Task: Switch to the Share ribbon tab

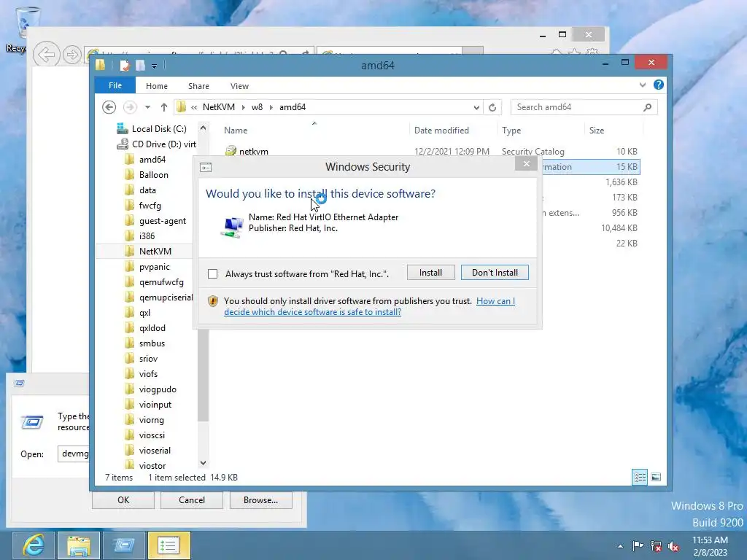Action: coord(198,86)
